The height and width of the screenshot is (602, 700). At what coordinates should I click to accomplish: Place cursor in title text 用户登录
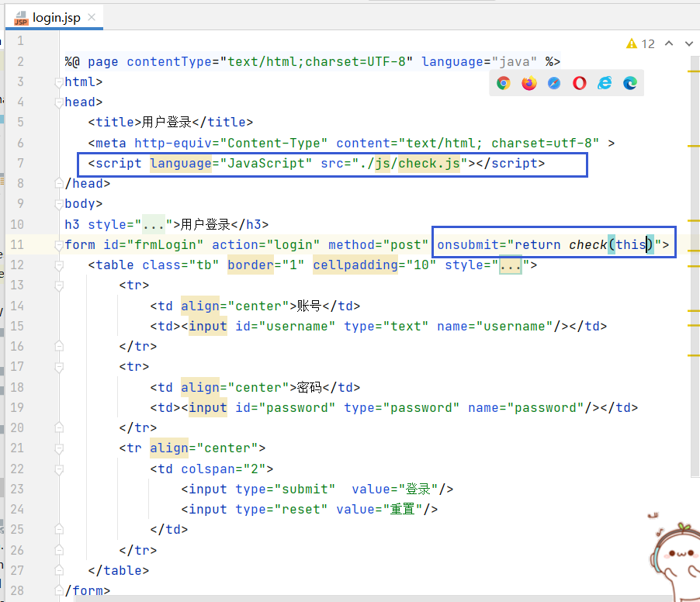click(x=167, y=123)
